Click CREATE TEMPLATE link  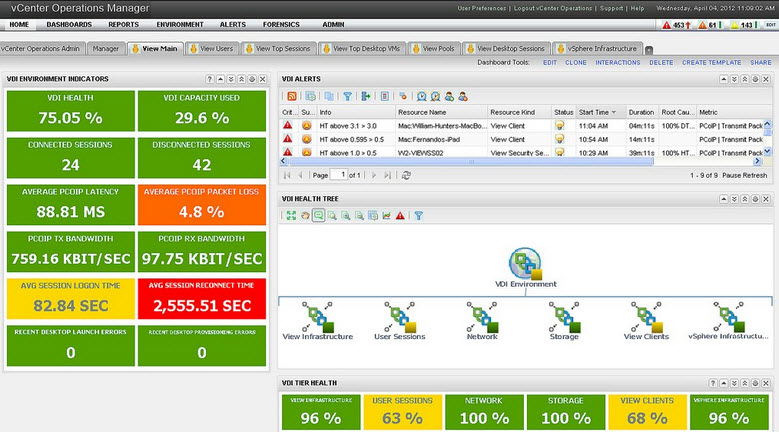click(711, 63)
